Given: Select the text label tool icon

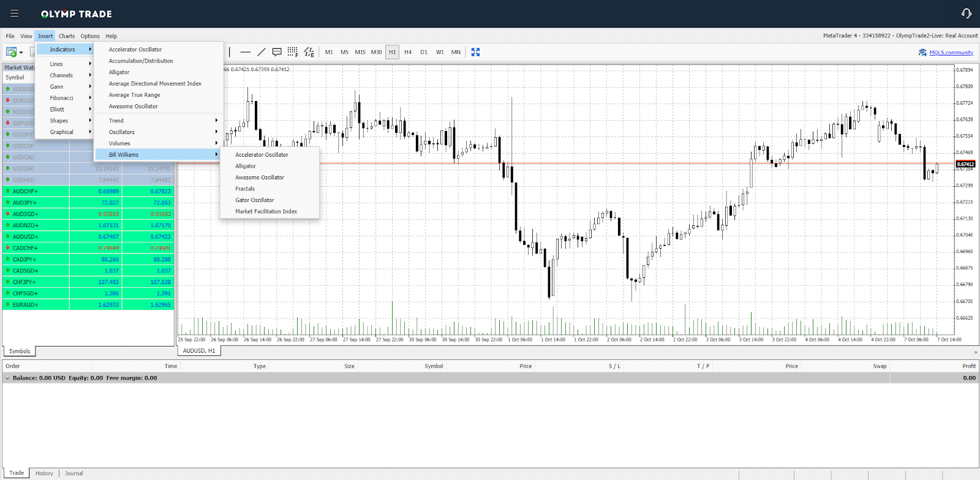Looking at the screenshot, I should coord(277,52).
